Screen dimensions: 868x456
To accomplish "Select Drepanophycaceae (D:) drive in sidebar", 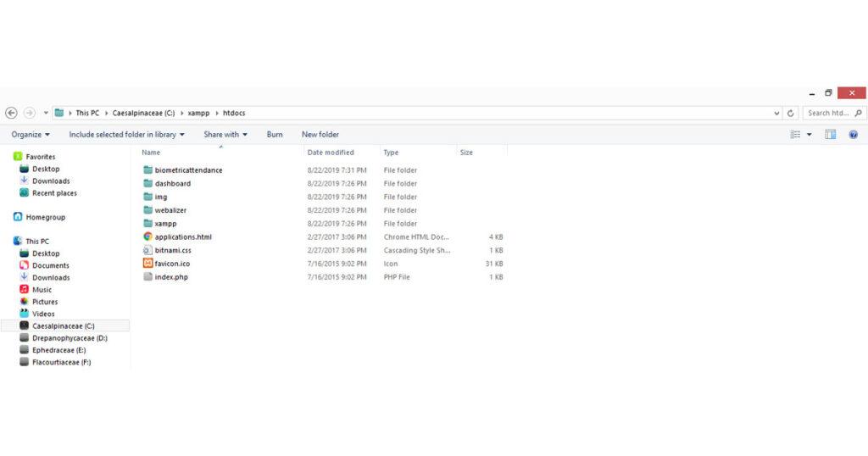I will click(x=70, y=338).
